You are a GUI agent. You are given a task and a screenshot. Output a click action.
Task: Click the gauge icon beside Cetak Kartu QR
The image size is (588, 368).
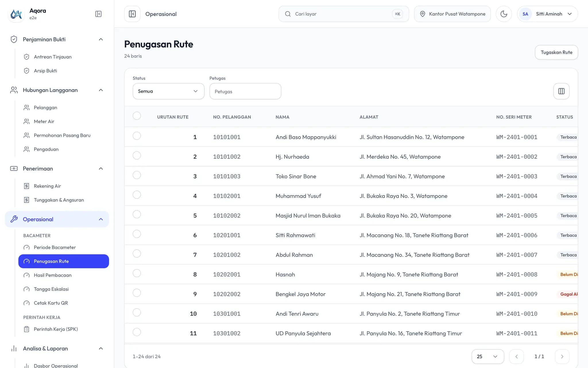tap(26, 303)
